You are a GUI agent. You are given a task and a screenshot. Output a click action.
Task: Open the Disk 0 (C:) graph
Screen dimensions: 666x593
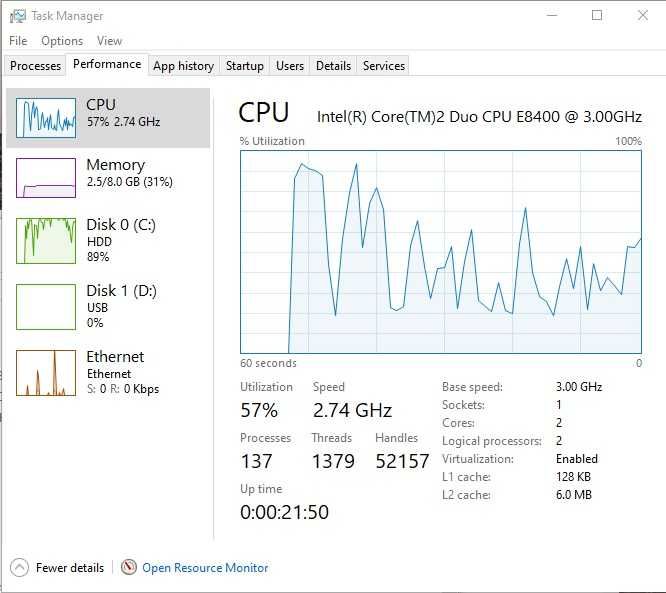pos(46,240)
